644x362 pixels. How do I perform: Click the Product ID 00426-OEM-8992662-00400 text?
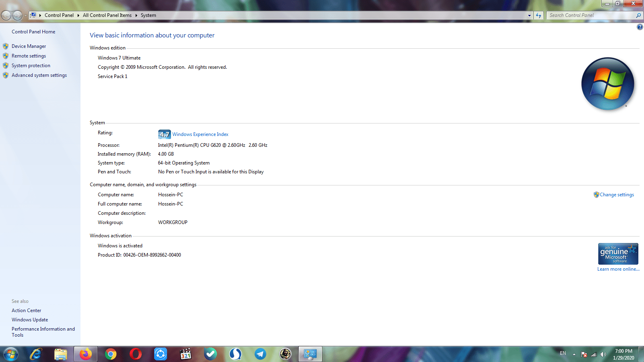139,255
